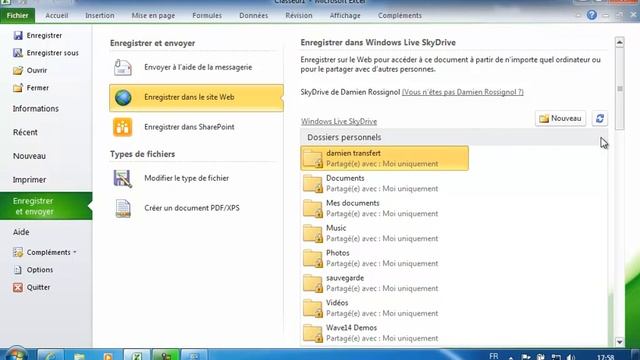This screenshot has height=360, width=640.
Task: Click the FR language indicator
Action: coord(493,356)
